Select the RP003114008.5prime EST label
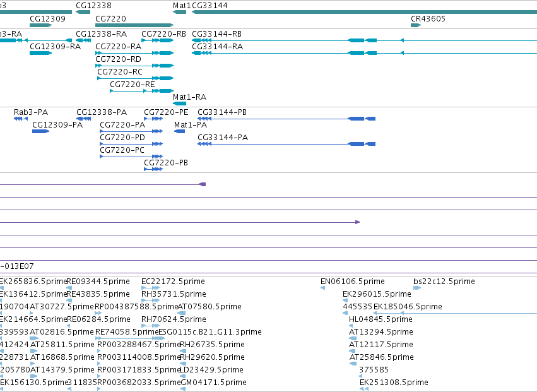Screen dimensions: 537x392 139,357
